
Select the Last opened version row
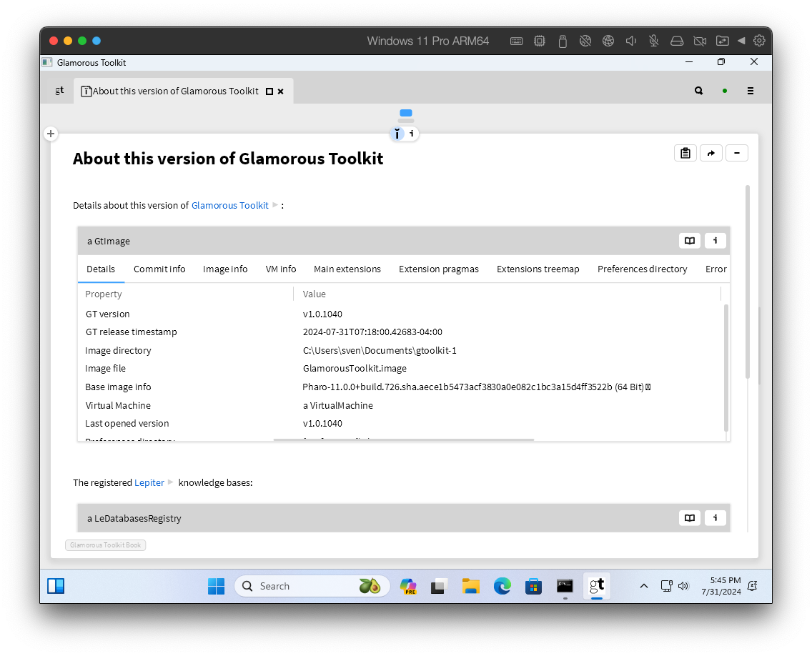click(401, 424)
